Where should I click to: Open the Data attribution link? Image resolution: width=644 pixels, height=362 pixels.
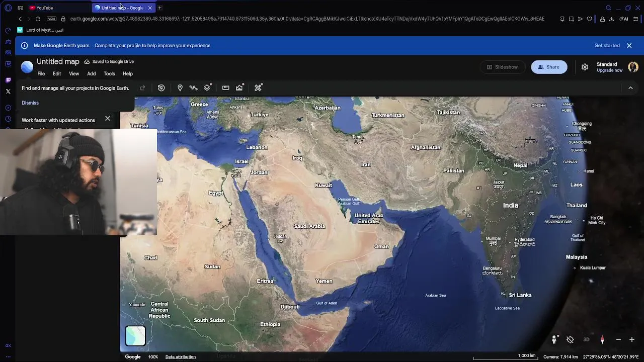pos(180,357)
